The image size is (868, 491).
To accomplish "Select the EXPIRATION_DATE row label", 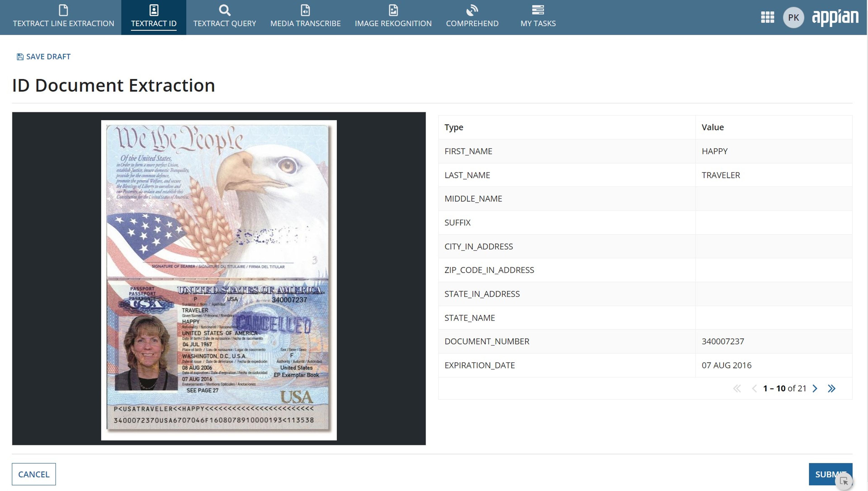I will (x=479, y=365).
